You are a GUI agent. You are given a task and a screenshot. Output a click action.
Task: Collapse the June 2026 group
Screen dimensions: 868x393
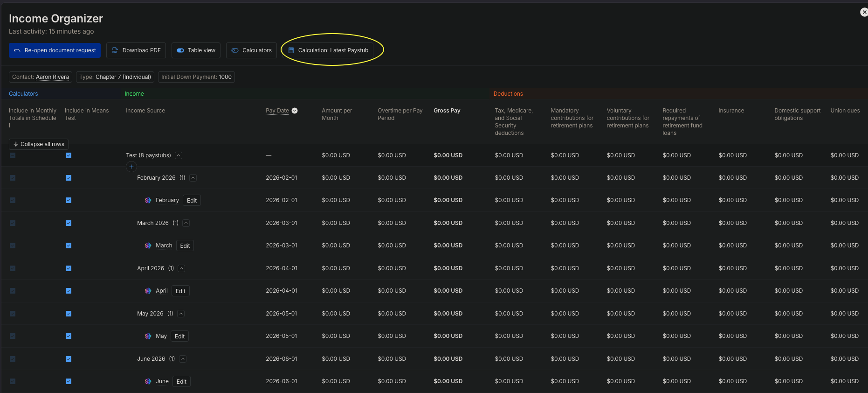tap(183, 359)
